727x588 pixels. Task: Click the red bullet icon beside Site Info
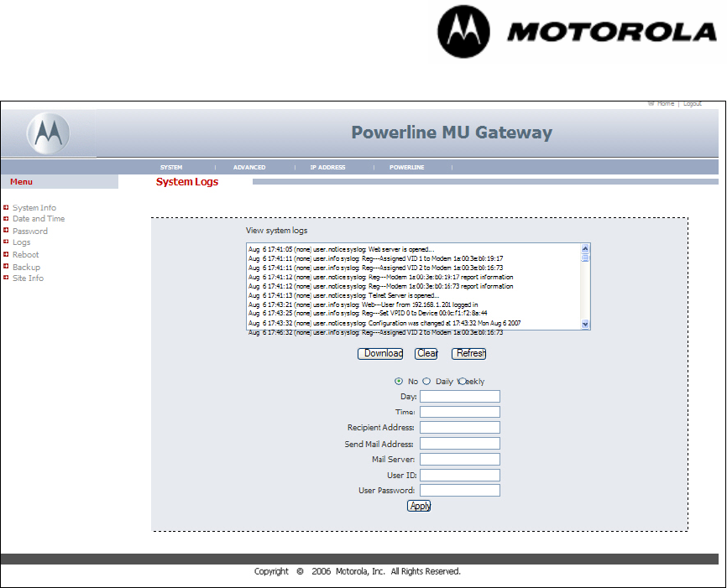coord(6,278)
